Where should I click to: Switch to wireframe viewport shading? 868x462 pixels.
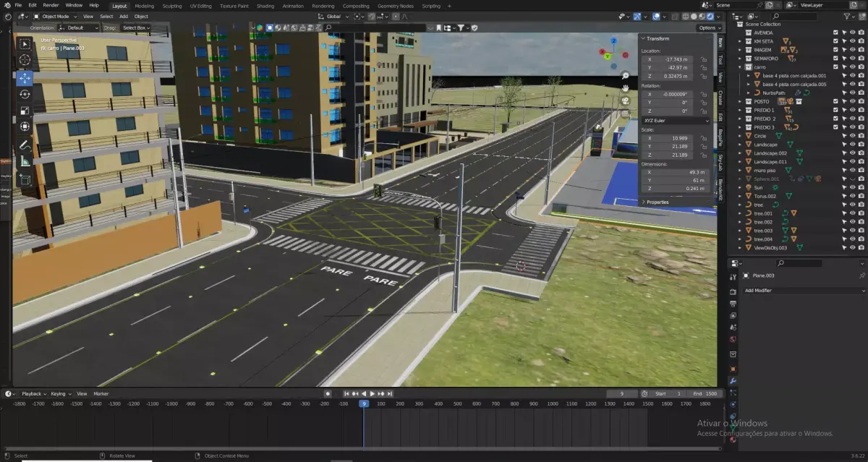(x=685, y=16)
